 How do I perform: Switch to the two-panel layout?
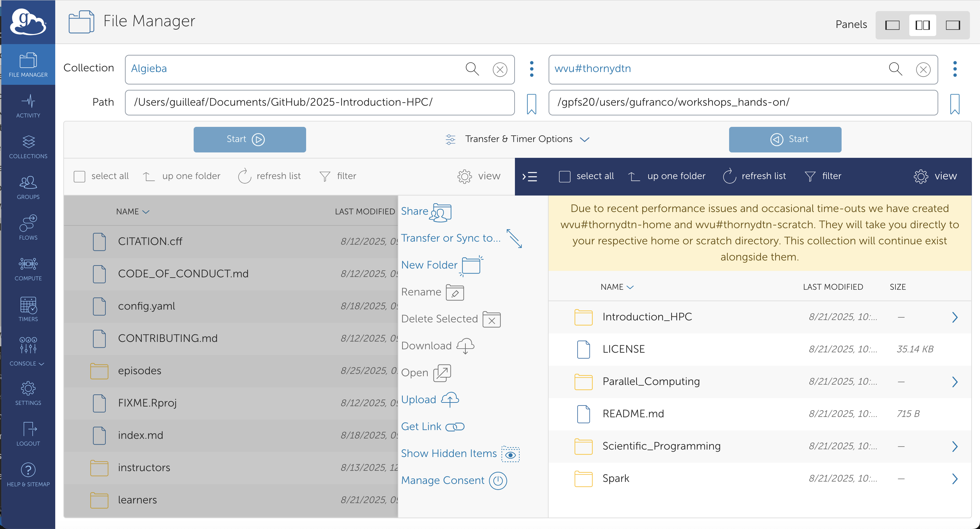tap(922, 26)
